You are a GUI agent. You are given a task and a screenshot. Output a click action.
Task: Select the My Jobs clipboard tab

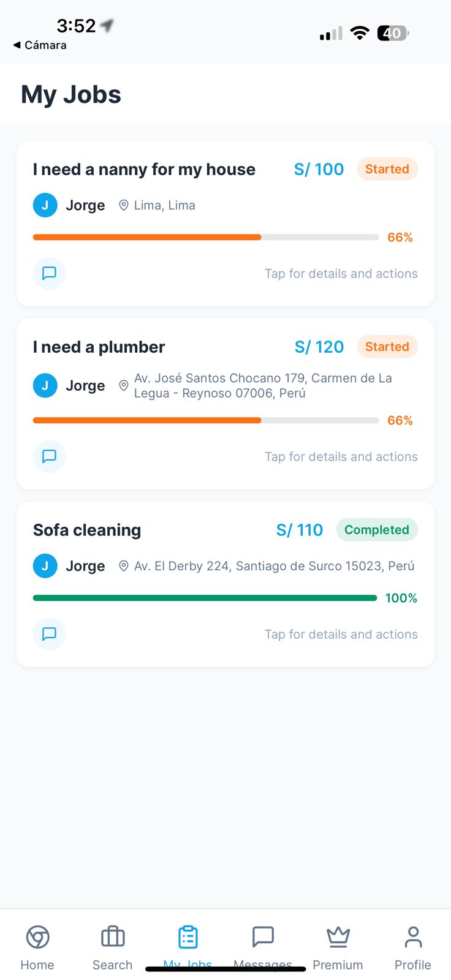pyautogui.click(x=188, y=937)
